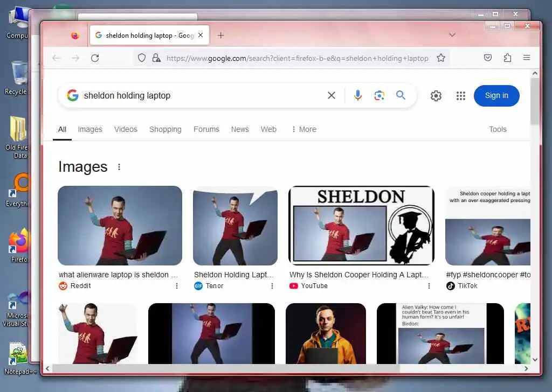Open Images section three-dot menu

click(119, 167)
